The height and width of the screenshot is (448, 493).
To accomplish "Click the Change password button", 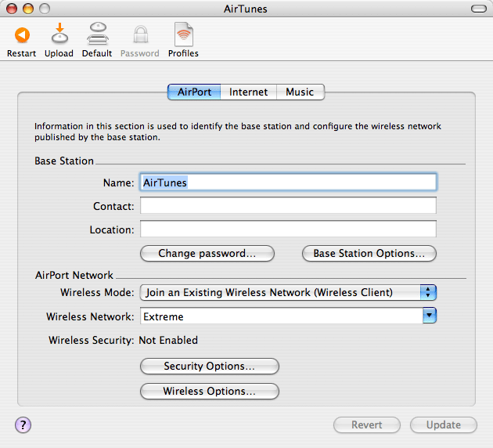I will [x=207, y=254].
